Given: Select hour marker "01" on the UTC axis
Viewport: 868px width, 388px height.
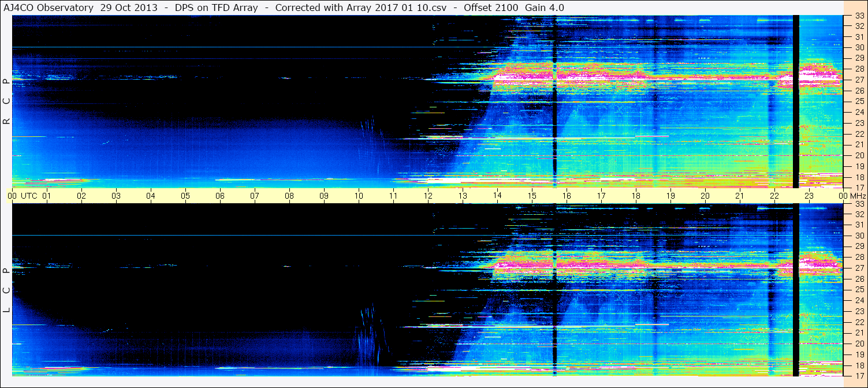Looking at the screenshot, I should pos(47,196).
